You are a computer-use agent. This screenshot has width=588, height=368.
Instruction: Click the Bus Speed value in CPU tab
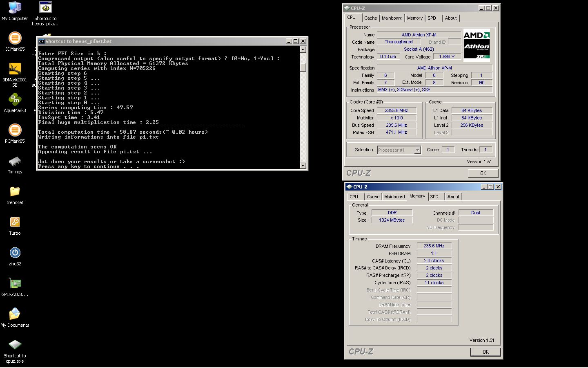coord(396,125)
